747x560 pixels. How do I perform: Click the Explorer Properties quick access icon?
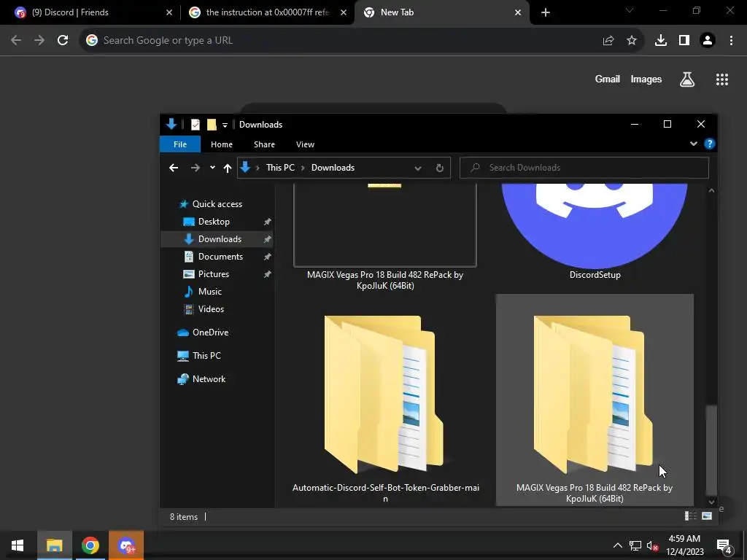(x=196, y=125)
